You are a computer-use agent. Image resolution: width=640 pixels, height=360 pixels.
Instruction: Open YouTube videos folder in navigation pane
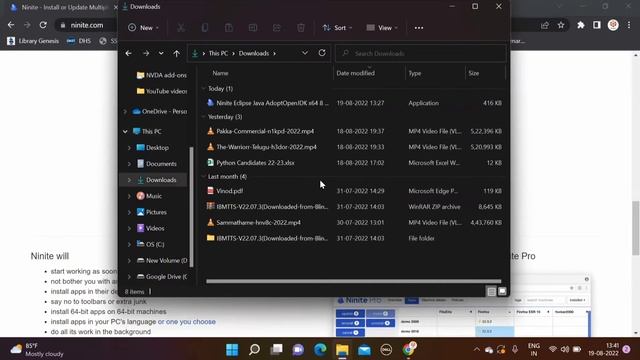(x=162, y=91)
